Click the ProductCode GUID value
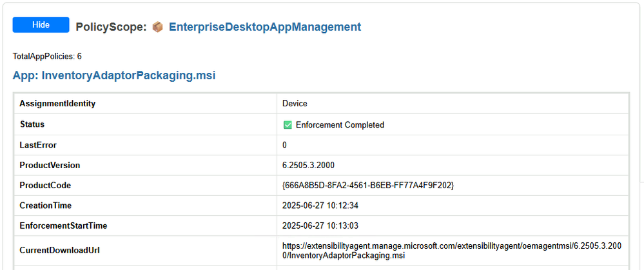 368,186
